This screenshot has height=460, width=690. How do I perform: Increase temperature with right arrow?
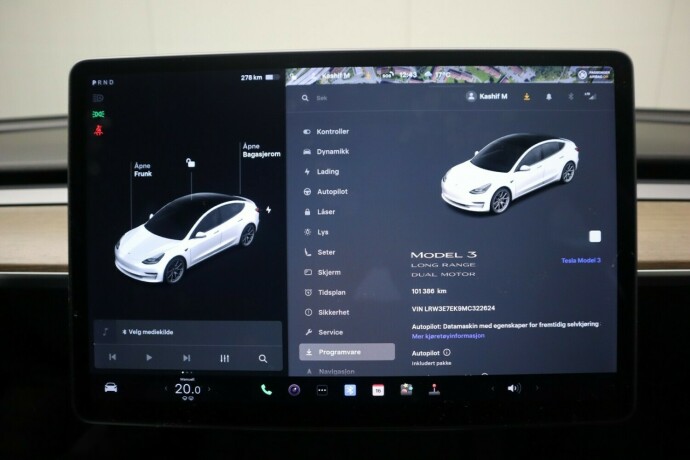click(x=209, y=389)
